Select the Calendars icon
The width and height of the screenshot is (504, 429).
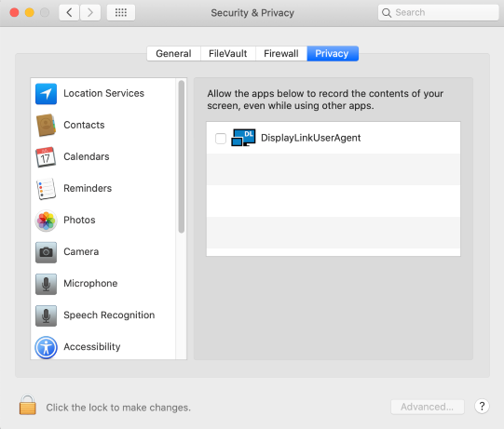pos(46,157)
